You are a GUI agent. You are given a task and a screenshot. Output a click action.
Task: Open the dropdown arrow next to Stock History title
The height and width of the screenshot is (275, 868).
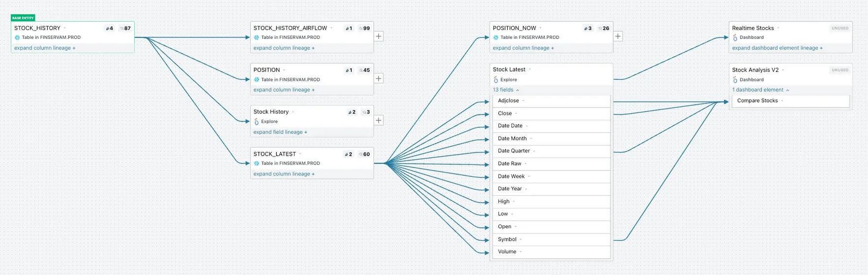(x=293, y=112)
